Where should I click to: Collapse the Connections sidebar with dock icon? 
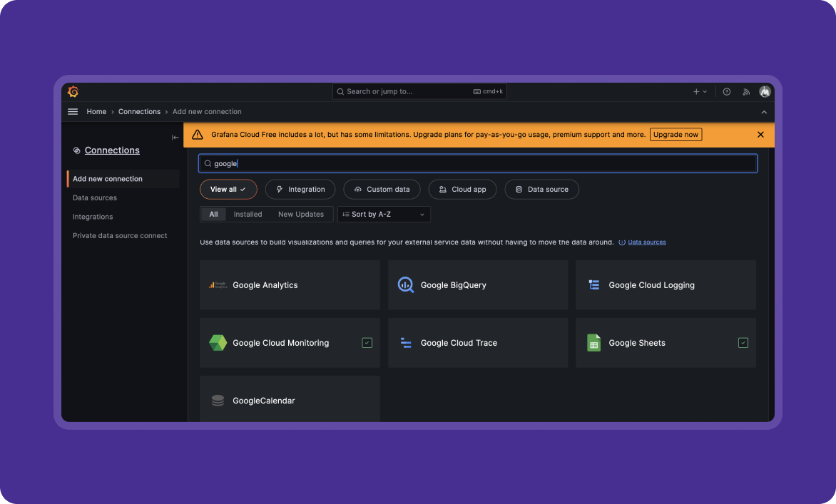coord(175,138)
